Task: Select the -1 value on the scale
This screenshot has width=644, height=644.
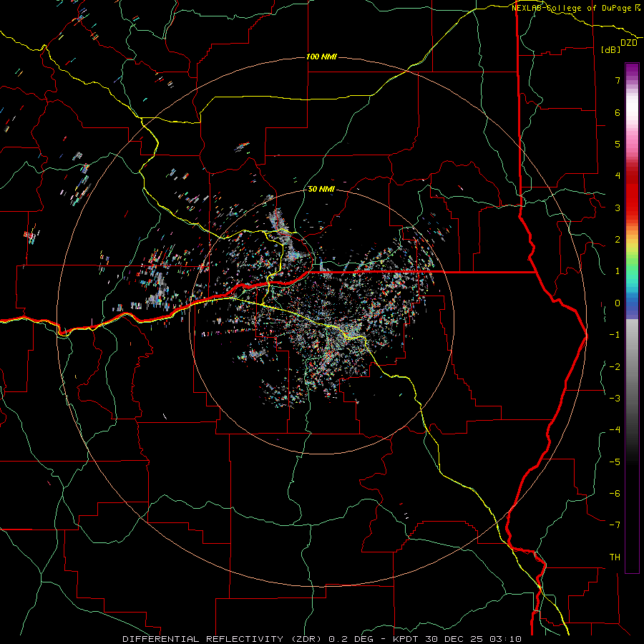Action: click(x=615, y=335)
